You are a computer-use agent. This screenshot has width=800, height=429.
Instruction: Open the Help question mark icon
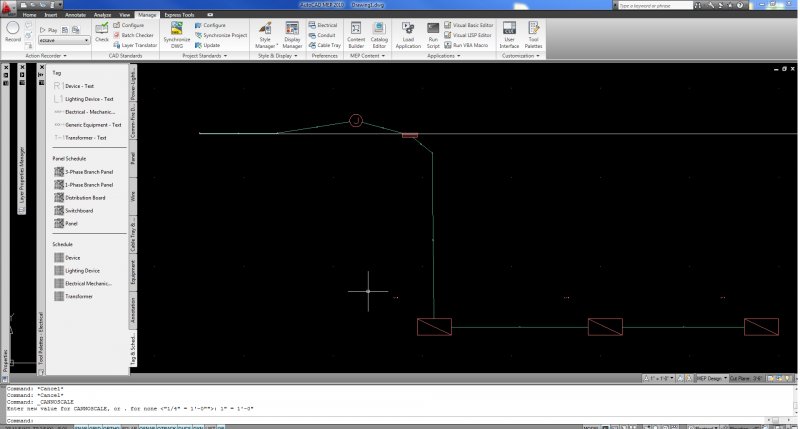tap(740, 5)
